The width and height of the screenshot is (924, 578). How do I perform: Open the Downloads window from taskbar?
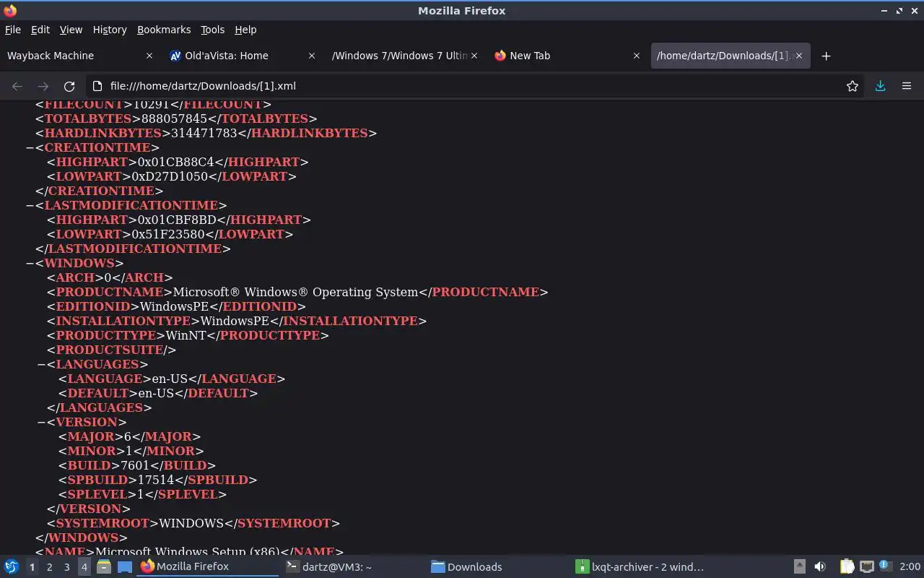pos(497,567)
